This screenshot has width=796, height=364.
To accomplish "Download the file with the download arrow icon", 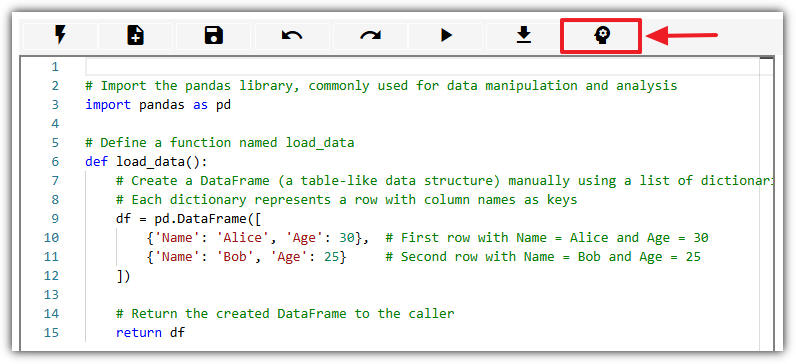I will (523, 36).
